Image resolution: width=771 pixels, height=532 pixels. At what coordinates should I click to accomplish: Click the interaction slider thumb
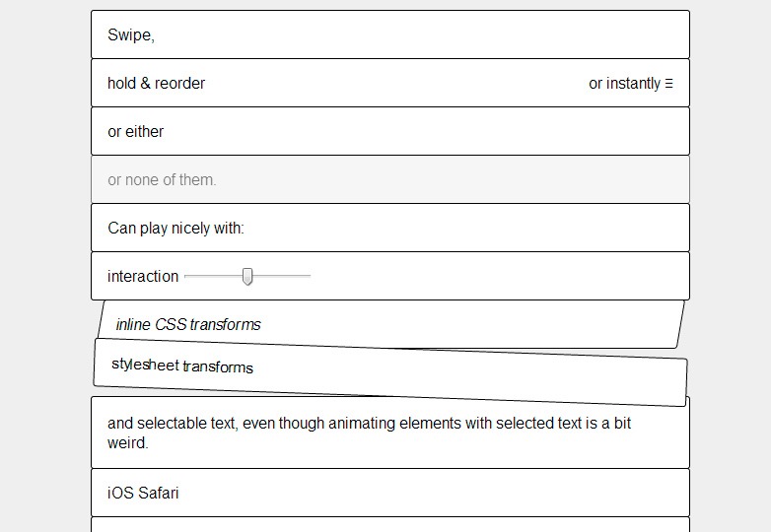(x=247, y=277)
